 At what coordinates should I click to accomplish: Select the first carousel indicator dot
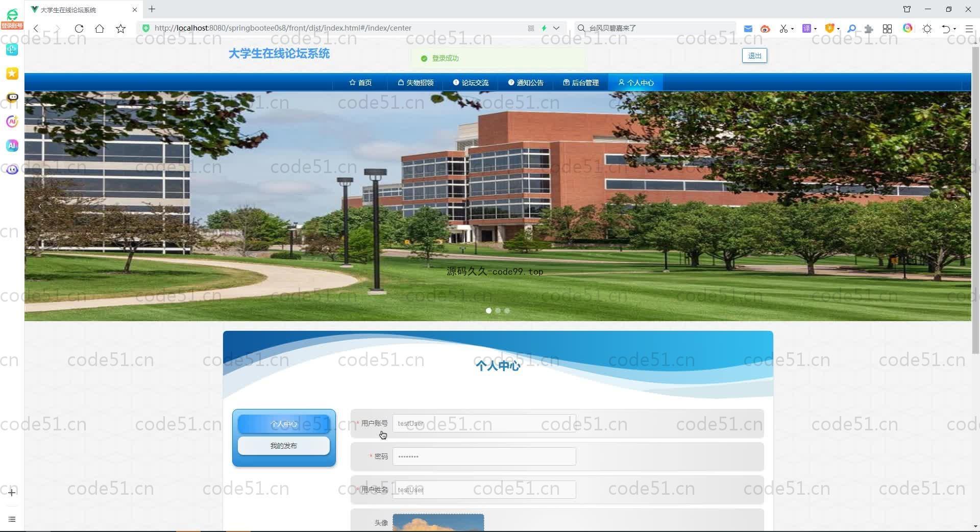tap(488, 310)
